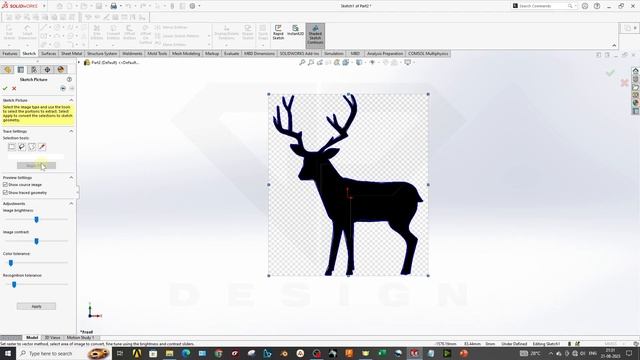This screenshot has width=640, height=360.
Task: Click top-right resize handle of picture
Action: click(x=428, y=94)
